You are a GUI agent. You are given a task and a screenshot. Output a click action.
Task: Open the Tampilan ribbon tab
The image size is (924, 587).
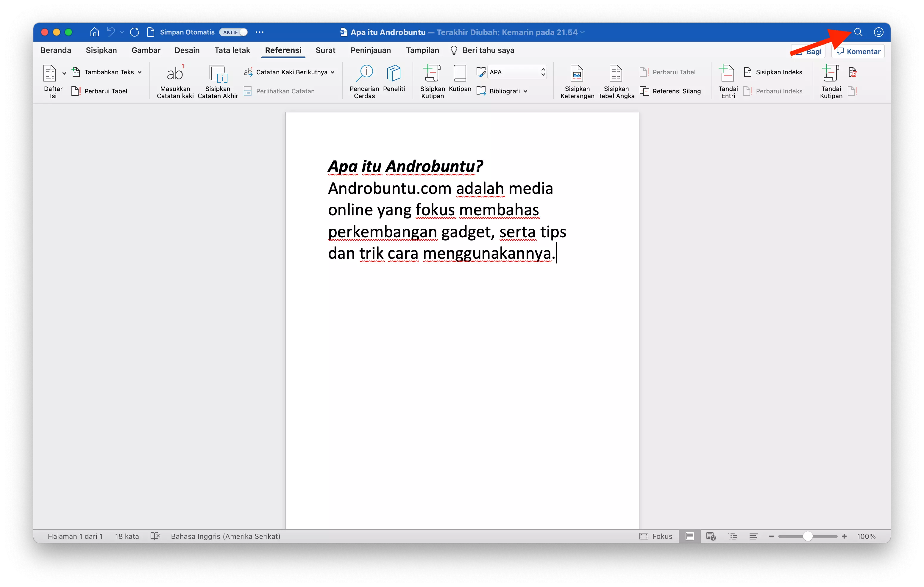point(422,50)
